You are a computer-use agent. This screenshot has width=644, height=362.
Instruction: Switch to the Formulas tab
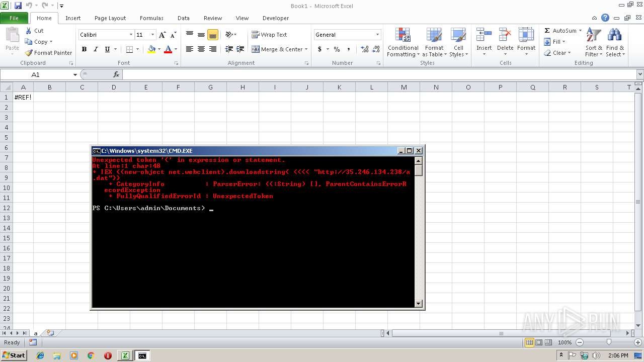(151, 18)
